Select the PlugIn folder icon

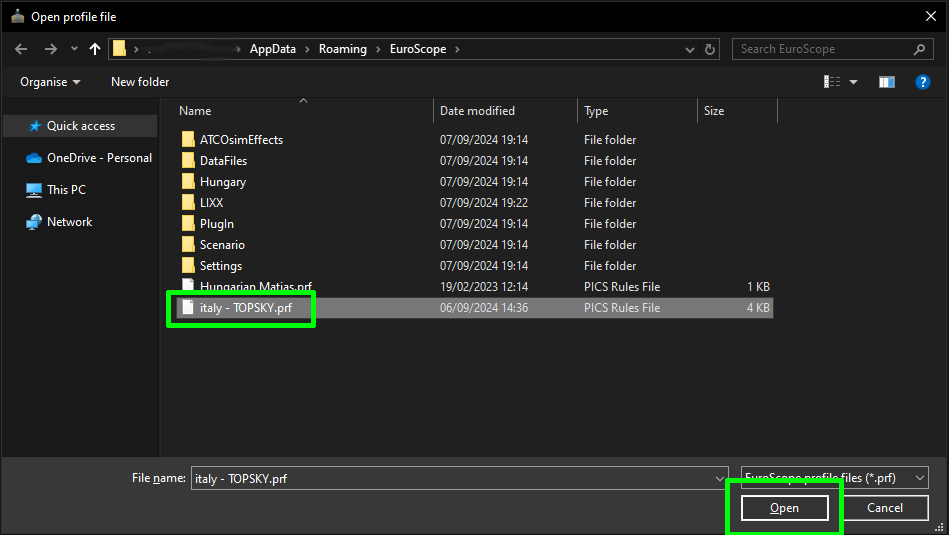click(188, 224)
